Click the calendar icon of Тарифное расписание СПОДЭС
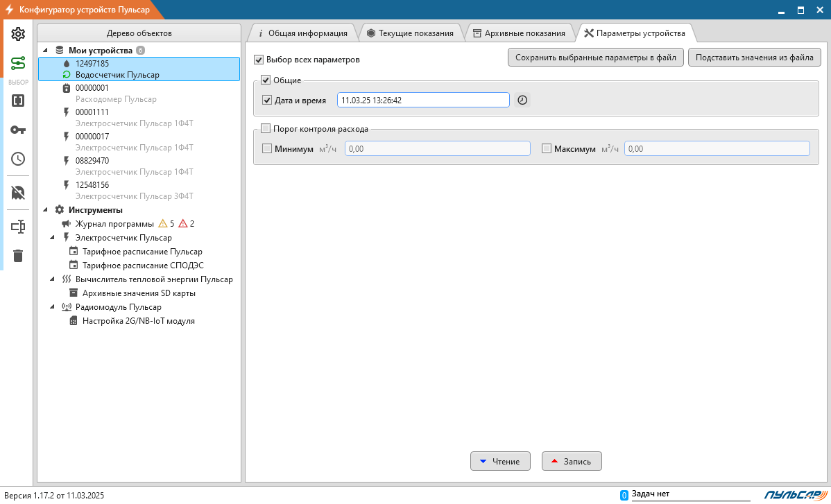The width and height of the screenshot is (831, 504). click(74, 266)
